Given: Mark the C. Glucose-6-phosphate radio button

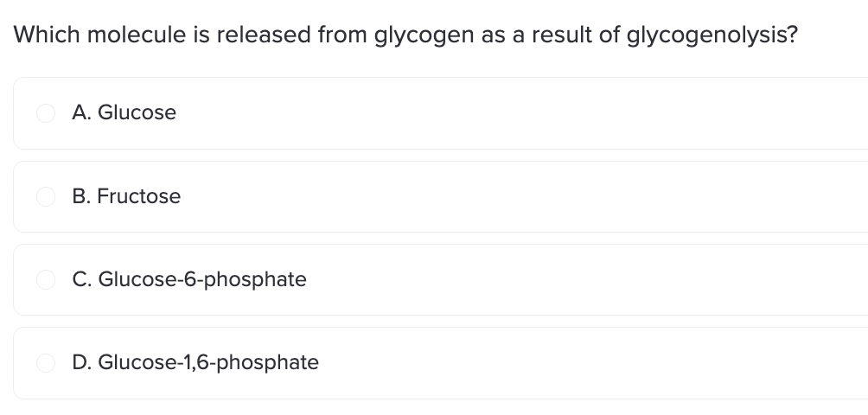Looking at the screenshot, I should (x=46, y=280).
